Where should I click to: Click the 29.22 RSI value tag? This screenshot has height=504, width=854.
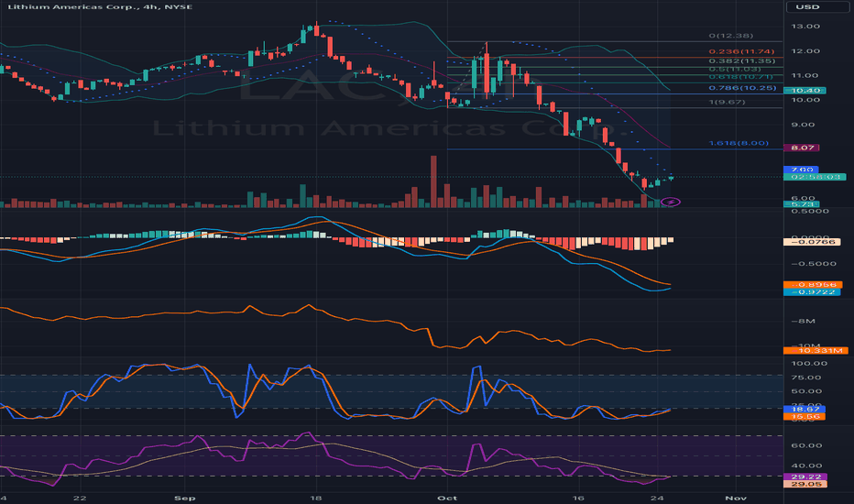[x=805, y=477]
